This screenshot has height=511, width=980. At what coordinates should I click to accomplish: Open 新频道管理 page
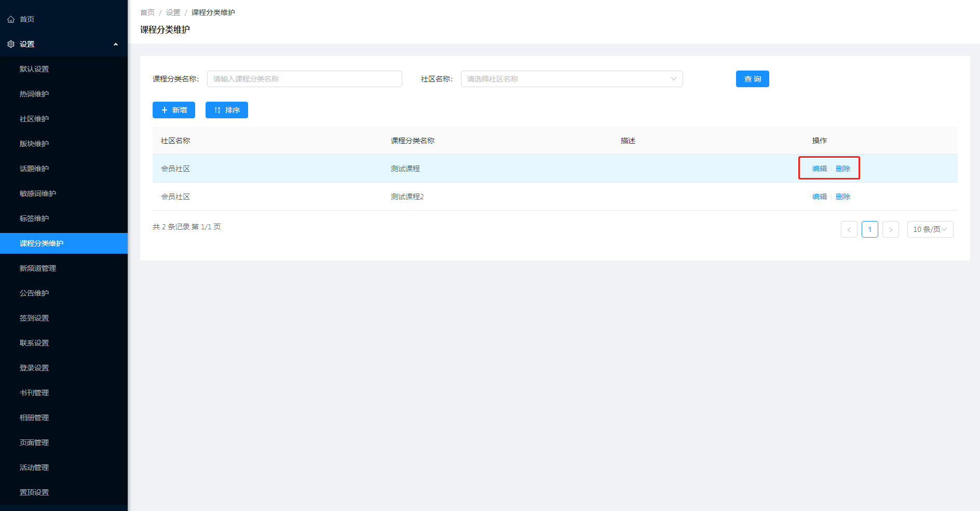[38, 268]
